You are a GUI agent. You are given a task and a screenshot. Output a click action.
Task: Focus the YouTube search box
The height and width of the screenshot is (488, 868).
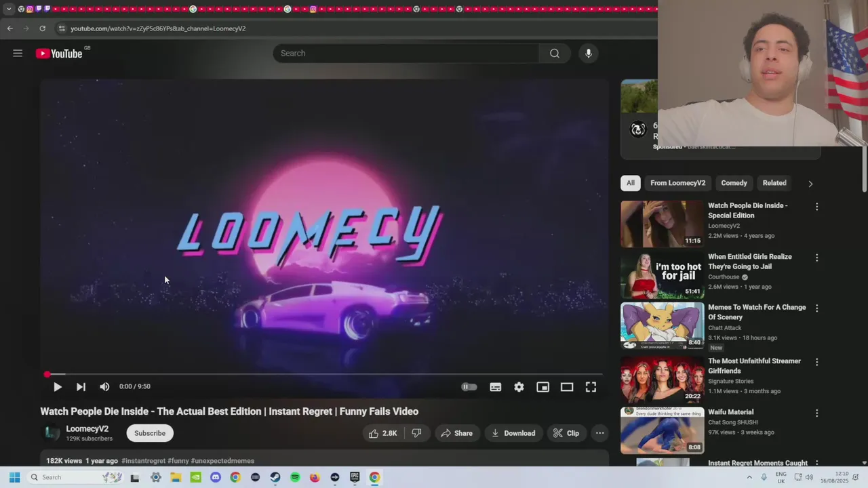[406, 53]
